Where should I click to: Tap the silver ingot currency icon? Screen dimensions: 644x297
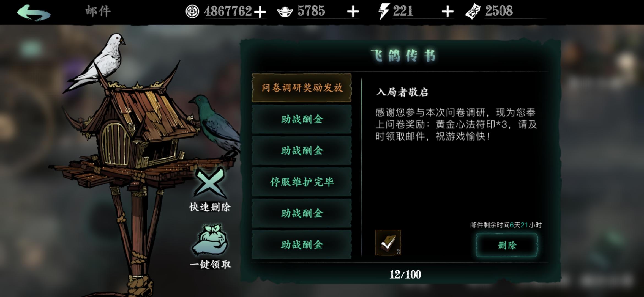point(285,12)
